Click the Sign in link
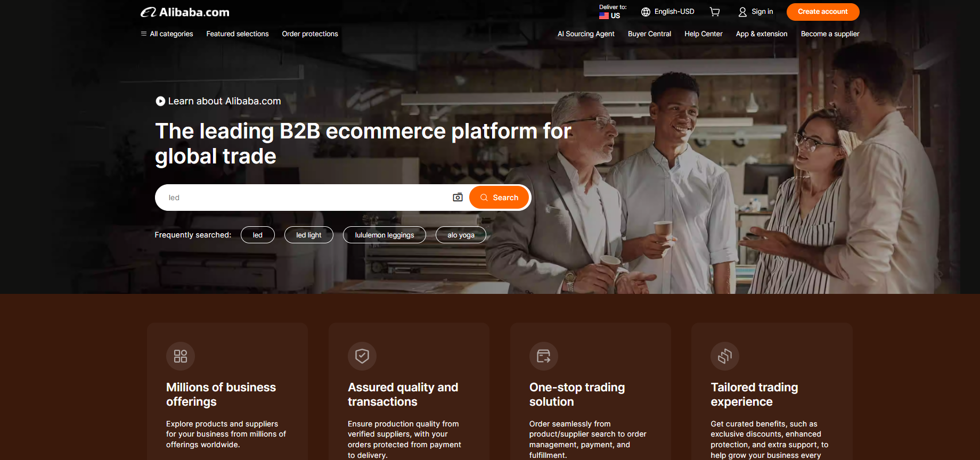This screenshot has width=980, height=460. pyautogui.click(x=762, y=12)
